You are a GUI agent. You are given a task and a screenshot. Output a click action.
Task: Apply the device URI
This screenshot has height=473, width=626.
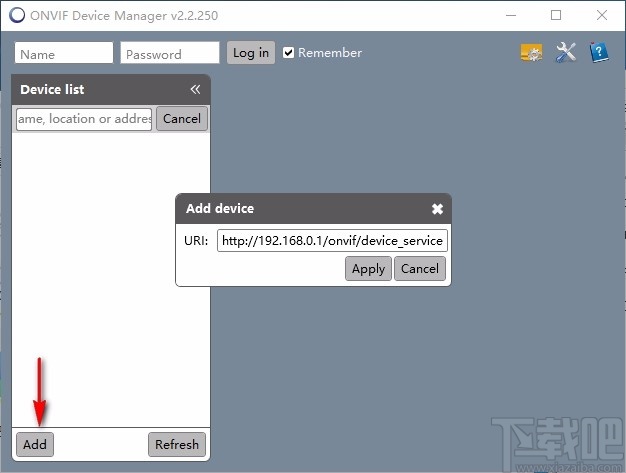(x=368, y=269)
